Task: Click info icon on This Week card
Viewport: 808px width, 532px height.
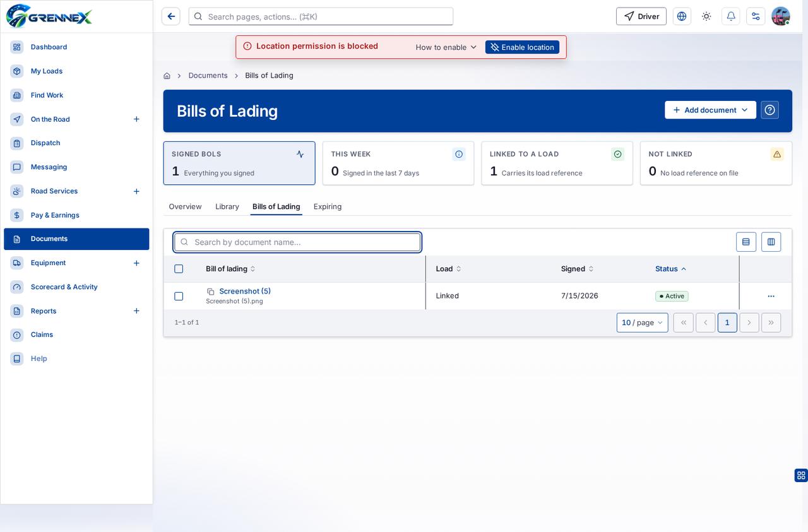Action: (459, 154)
